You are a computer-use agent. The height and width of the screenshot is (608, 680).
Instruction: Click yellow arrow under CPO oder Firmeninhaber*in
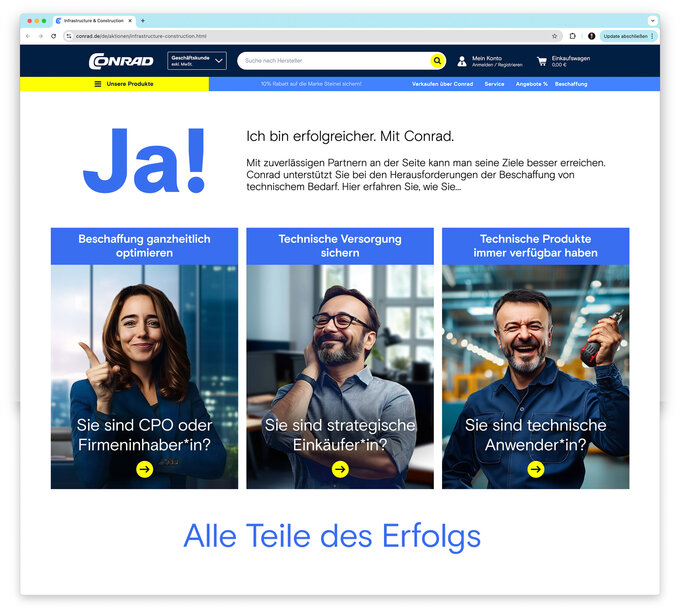tap(144, 469)
